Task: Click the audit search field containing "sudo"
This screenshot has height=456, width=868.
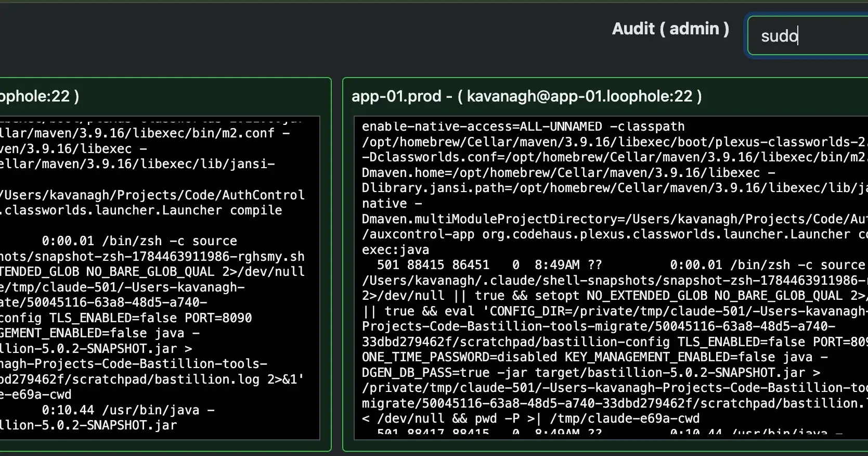Action: tap(808, 36)
